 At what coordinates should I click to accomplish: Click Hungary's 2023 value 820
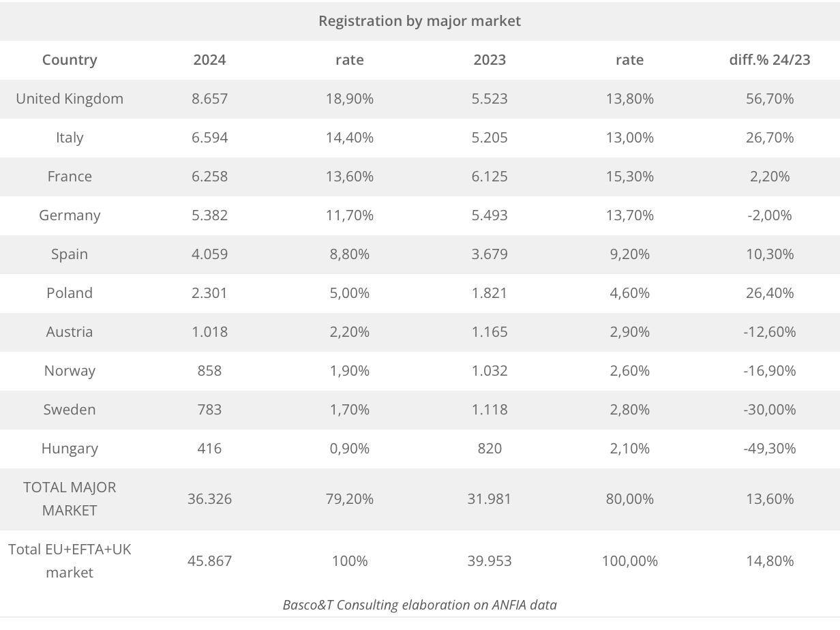490,448
